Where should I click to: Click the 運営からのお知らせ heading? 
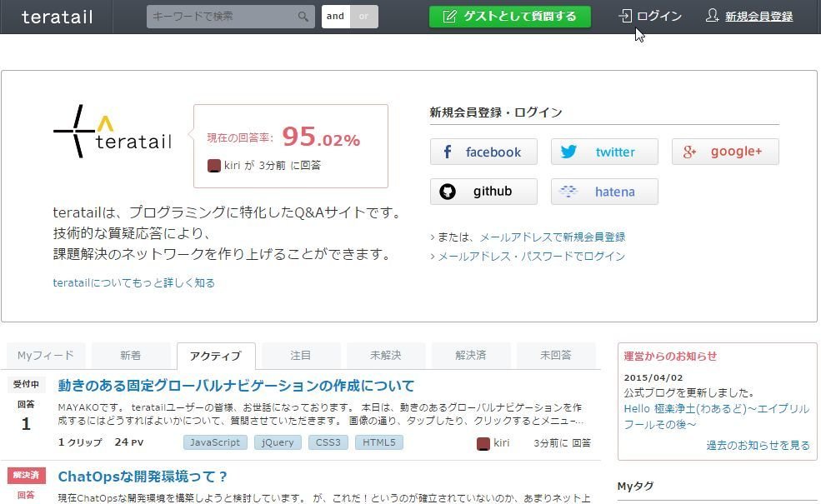670,357
